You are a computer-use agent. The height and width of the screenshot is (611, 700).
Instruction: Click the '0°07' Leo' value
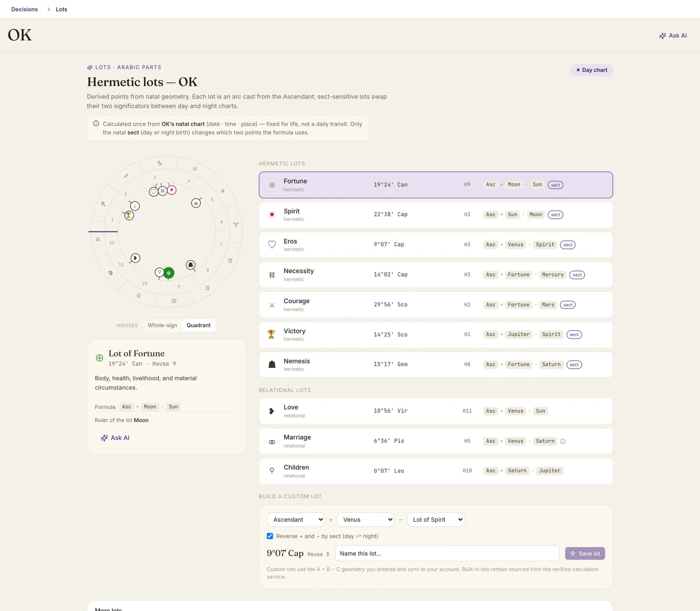[x=389, y=471]
